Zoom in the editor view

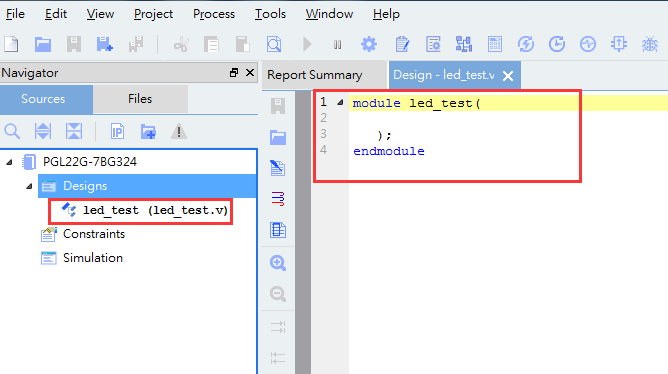(278, 263)
